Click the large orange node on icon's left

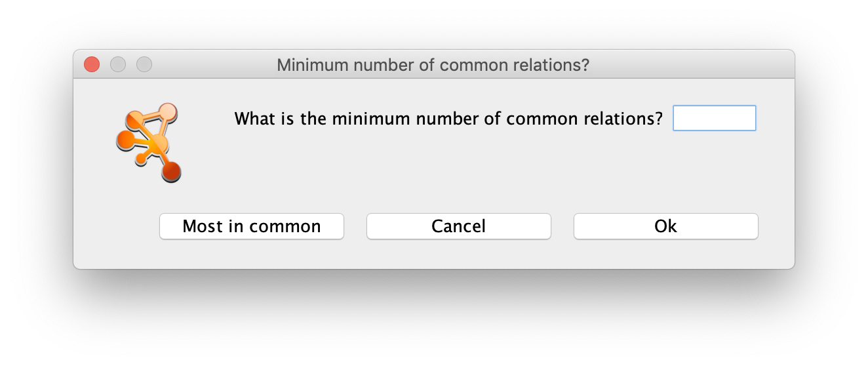pyautogui.click(x=125, y=139)
